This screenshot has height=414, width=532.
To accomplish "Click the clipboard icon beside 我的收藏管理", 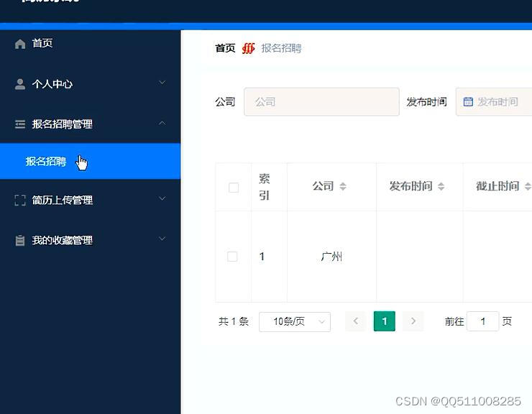I will (20, 240).
